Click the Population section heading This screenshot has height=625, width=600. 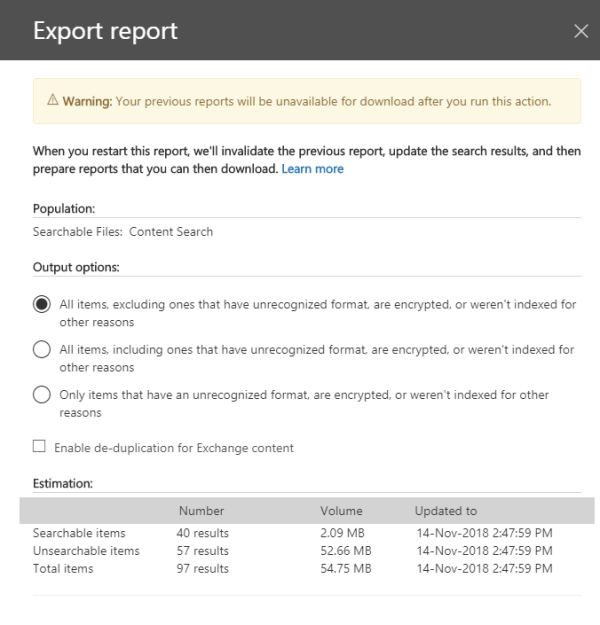coord(64,208)
